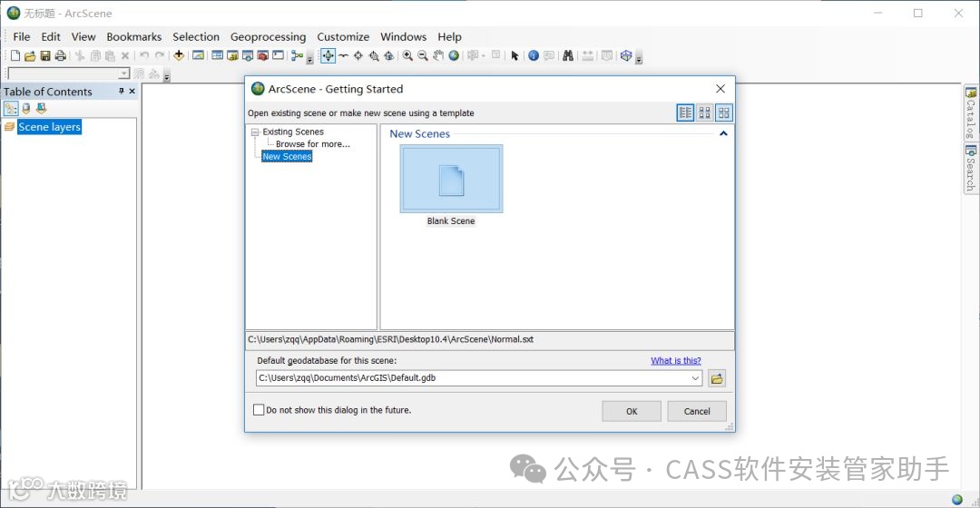
Task: Print the scene with printer icon
Action: (61, 55)
